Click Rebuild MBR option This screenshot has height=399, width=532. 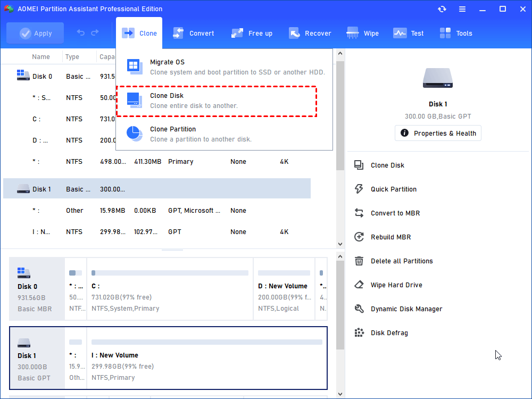(390, 237)
